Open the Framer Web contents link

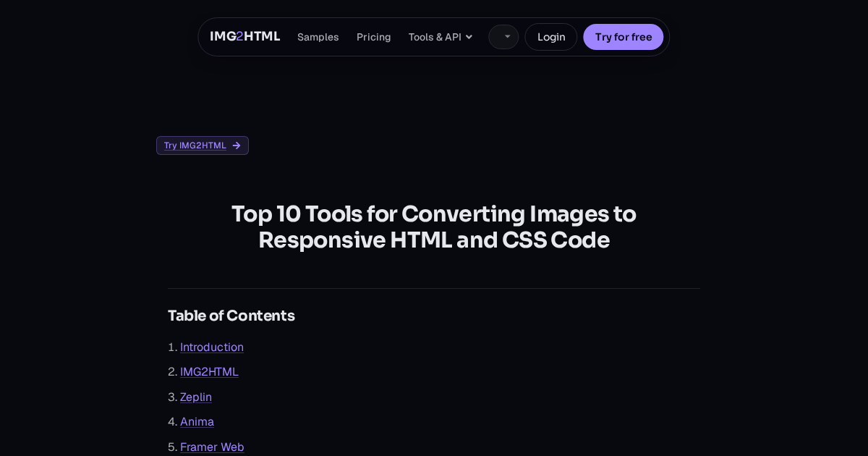pos(212,447)
